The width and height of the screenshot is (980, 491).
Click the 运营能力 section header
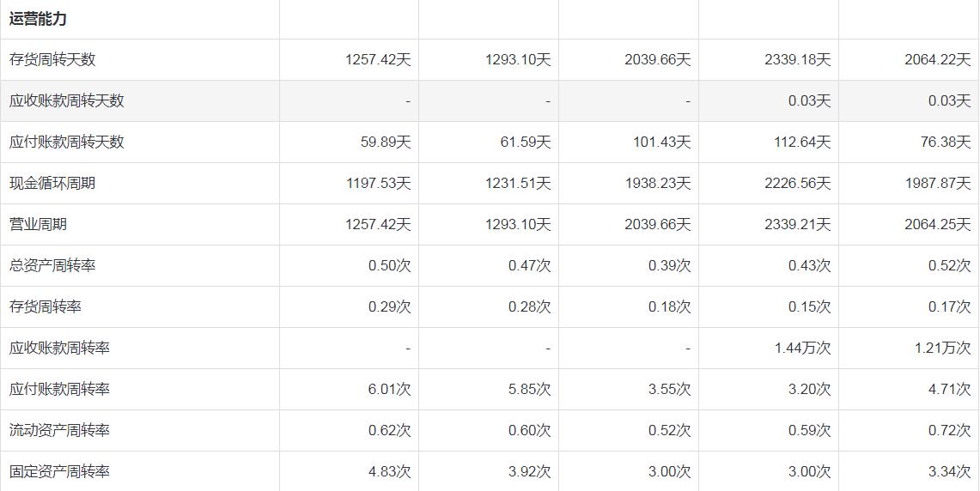[x=38, y=19]
